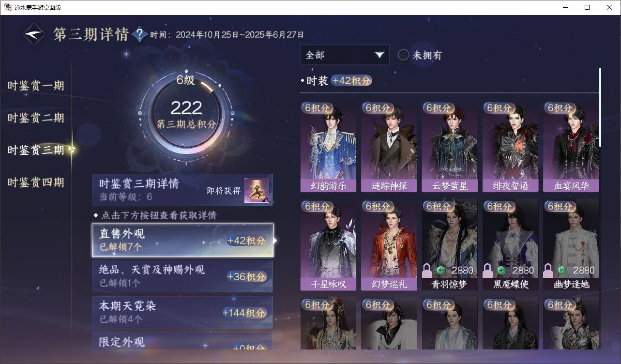Click the back arrow icon beside 第三期详情
Viewport: 621px width, 364px height.
tap(34, 34)
